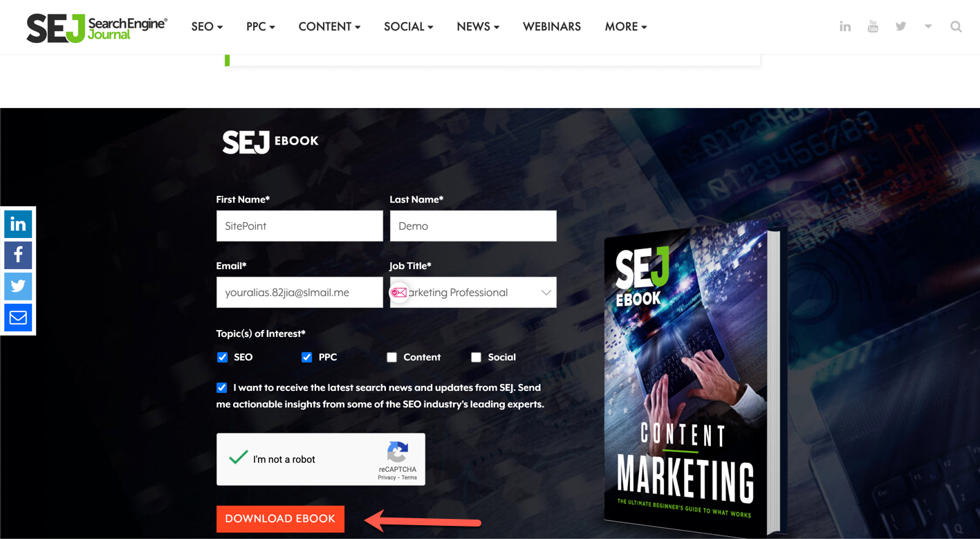Open the search icon in header
980x539 pixels.
(956, 27)
